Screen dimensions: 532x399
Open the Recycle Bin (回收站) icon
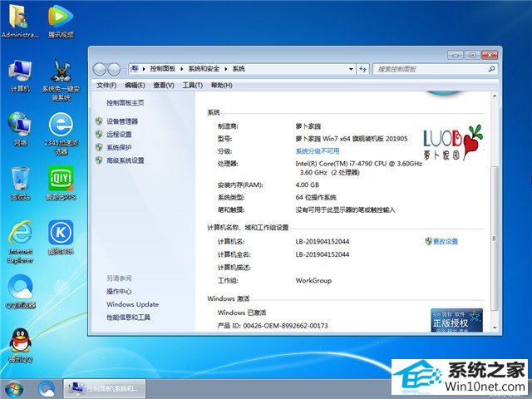coord(20,183)
